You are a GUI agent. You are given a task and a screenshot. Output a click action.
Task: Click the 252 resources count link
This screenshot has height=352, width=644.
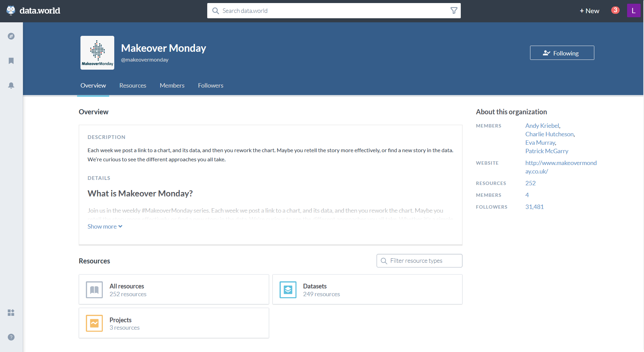pyautogui.click(x=530, y=183)
